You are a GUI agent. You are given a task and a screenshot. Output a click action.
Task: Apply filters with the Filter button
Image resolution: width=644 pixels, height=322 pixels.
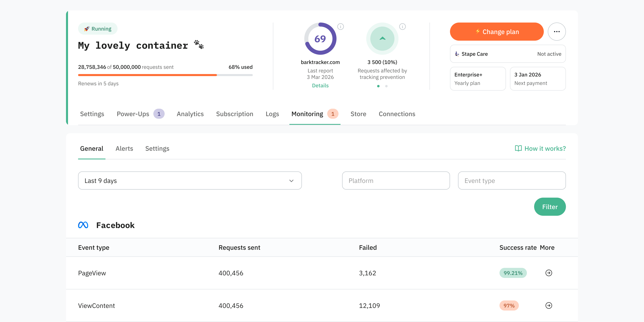coord(549,207)
